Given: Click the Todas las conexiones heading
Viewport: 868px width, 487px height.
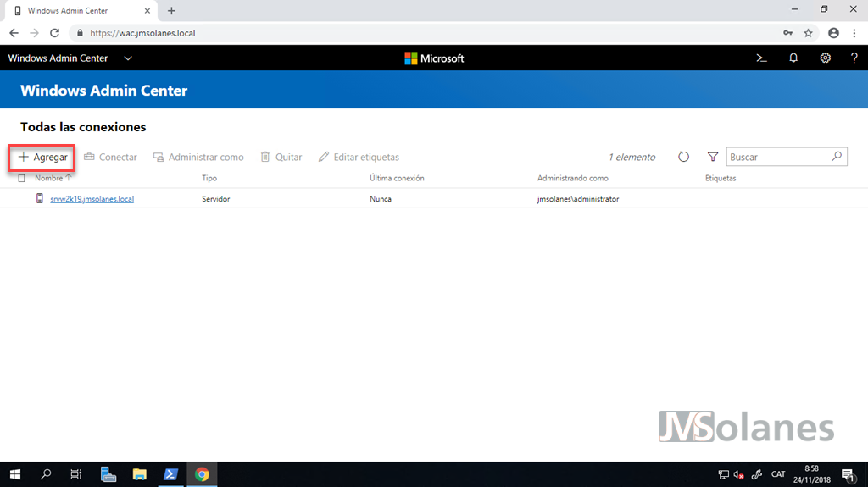Looking at the screenshot, I should pyautogui.click(x=83, y=127).
